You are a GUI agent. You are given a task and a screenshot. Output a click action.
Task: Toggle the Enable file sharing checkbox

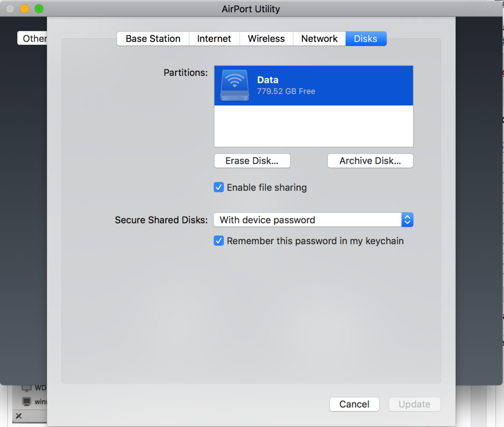[219, 187]
